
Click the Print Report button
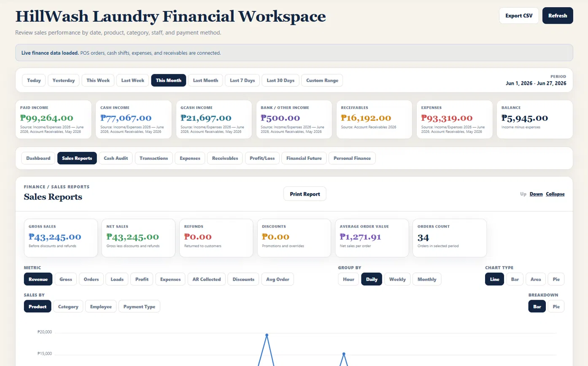point(305,194)
